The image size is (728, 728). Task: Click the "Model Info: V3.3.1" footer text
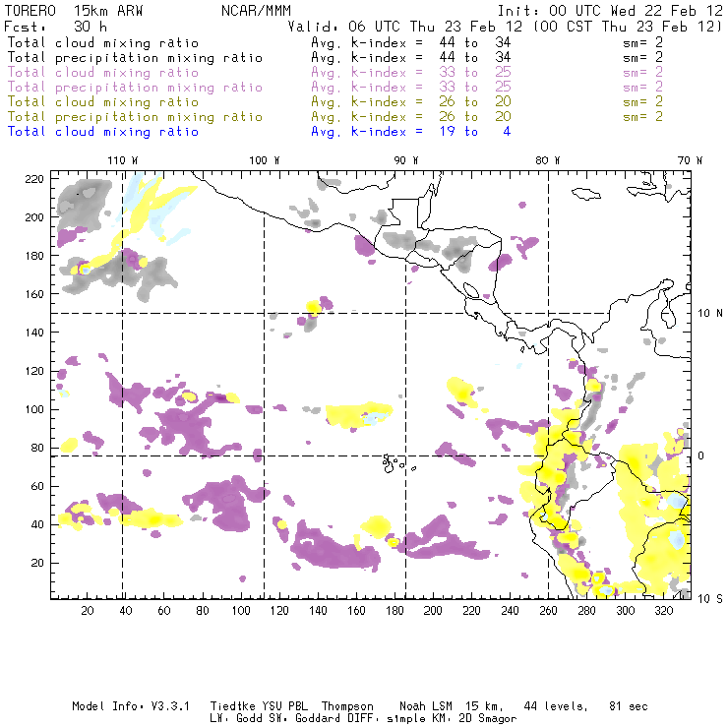131,706
